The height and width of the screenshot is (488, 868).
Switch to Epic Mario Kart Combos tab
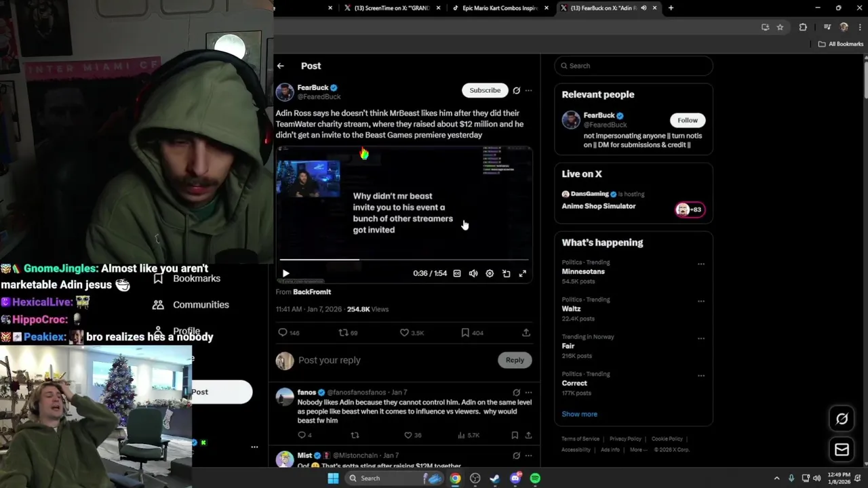tap(500, 8)
